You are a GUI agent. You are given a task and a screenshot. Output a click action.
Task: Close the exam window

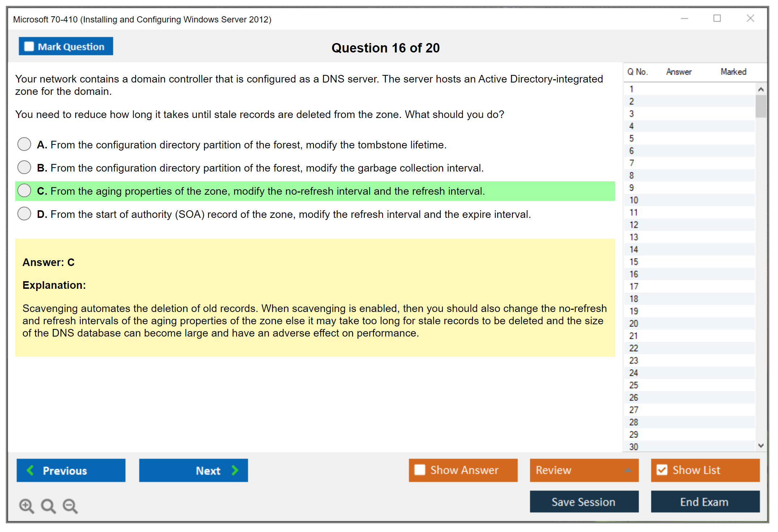point(750,18)
